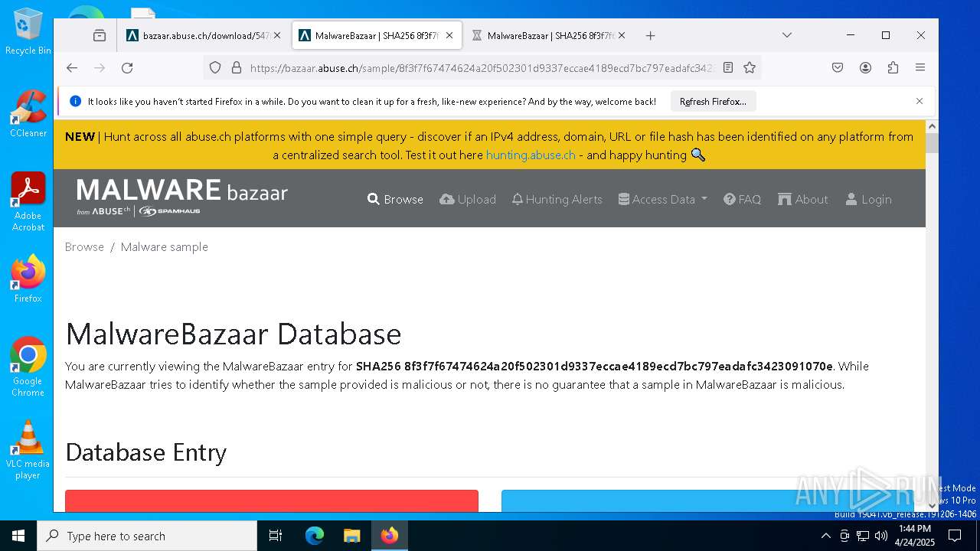Click the address bar URL
This screenshot has width=980, height=551.
pos(482,68)
